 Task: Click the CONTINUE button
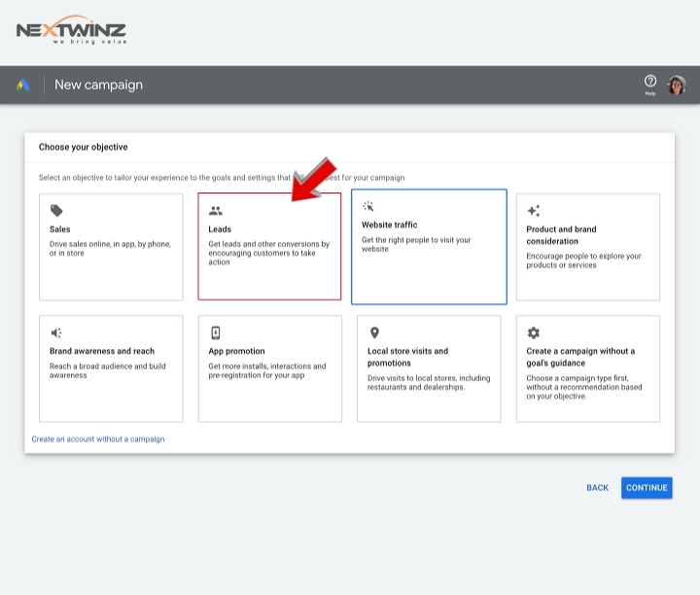(x=647, y=488)
